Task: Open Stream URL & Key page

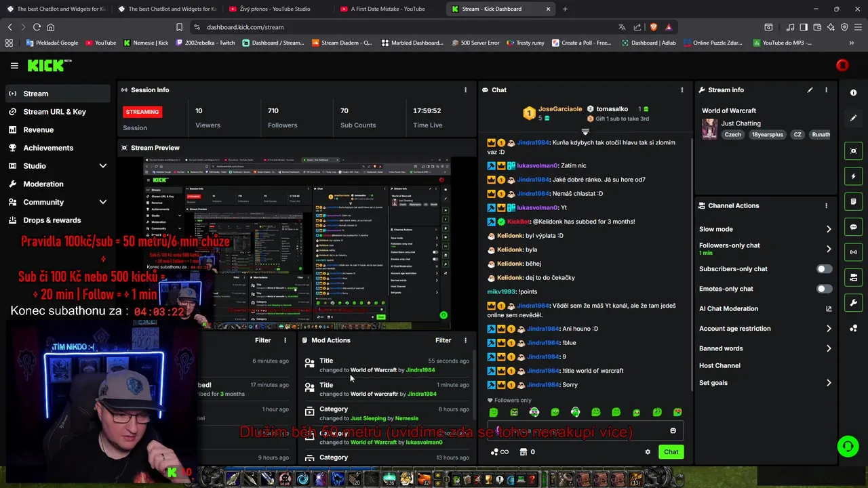Action: [x=57, y=112]
